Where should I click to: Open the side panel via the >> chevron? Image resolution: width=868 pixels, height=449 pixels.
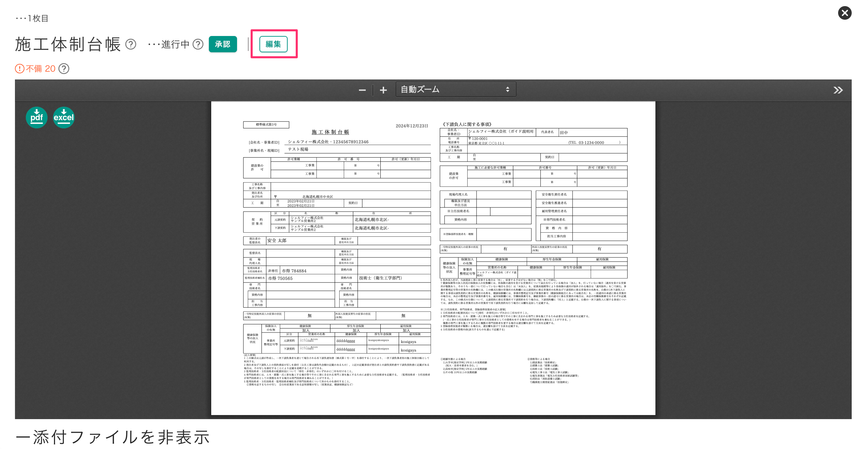(838, 90)
